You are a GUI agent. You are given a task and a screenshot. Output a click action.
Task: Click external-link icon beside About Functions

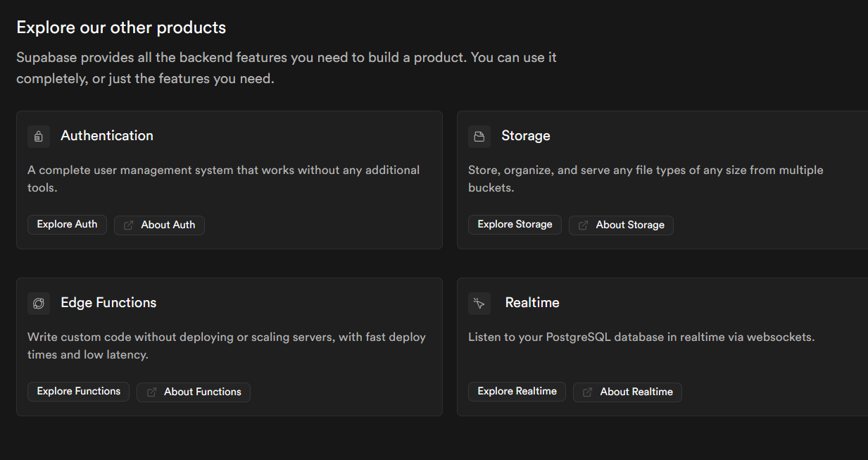(x=151, y=392)
